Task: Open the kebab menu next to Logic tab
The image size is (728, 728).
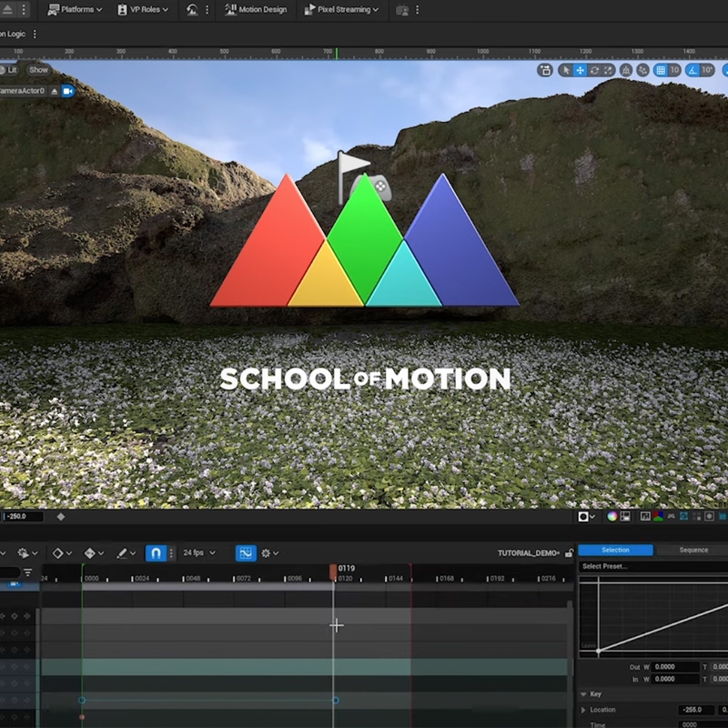Action: (35, 34)
